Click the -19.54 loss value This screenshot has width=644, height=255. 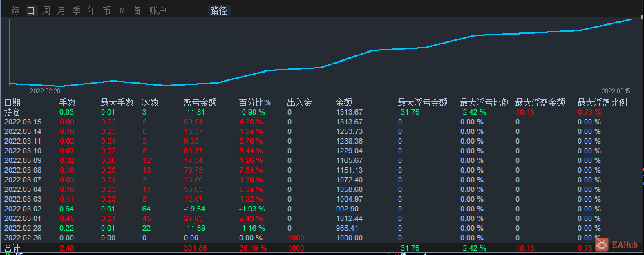(x=194, y=209)
